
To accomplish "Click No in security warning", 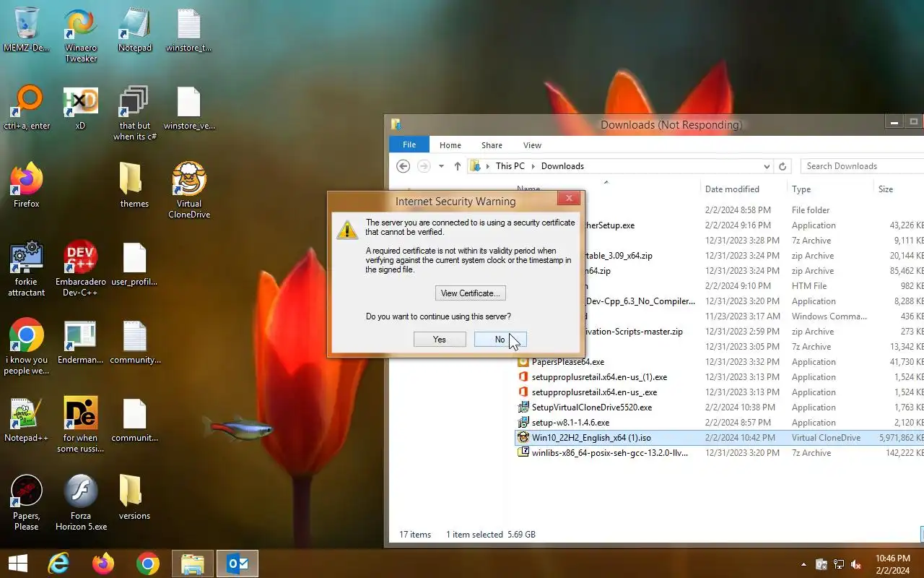I will (500, 340).
